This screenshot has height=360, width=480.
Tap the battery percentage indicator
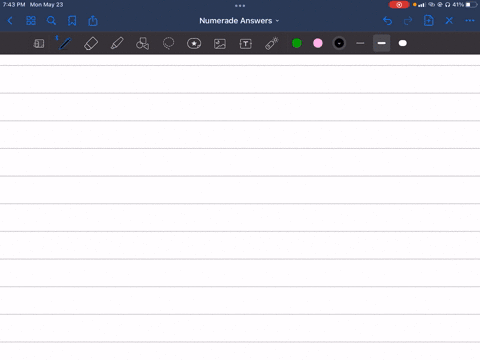coord(458,5)
